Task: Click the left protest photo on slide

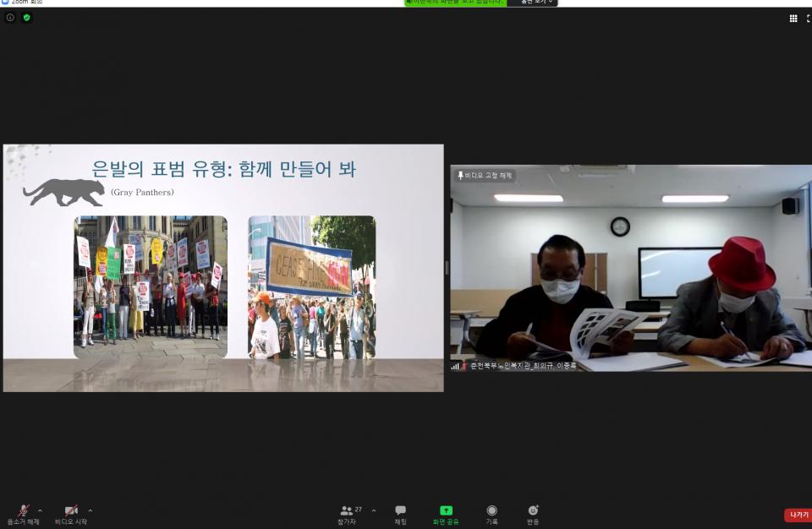Action: pos(151,286)
